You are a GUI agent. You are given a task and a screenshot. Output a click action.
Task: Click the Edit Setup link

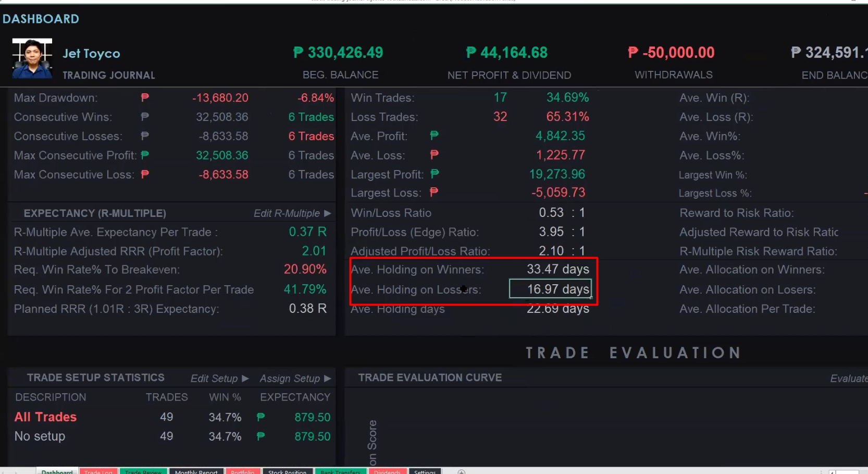[x=214, y=379]
